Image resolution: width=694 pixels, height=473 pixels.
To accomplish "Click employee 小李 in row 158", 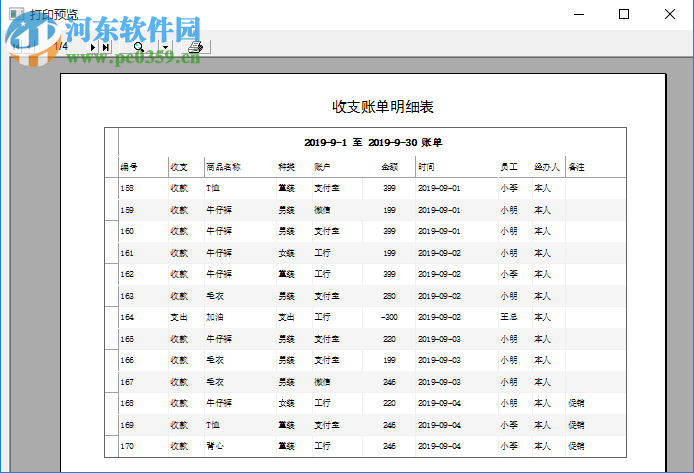I will click(509, 188).
